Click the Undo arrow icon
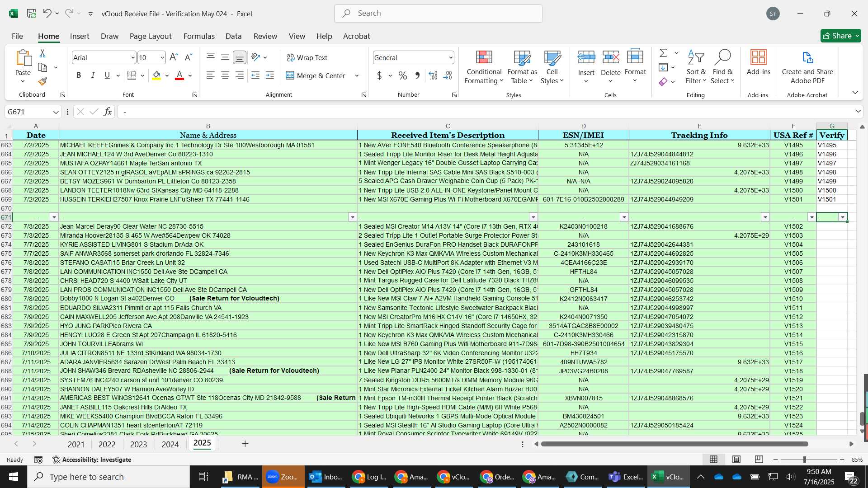 pyautogui.click(x=47, y=14)
